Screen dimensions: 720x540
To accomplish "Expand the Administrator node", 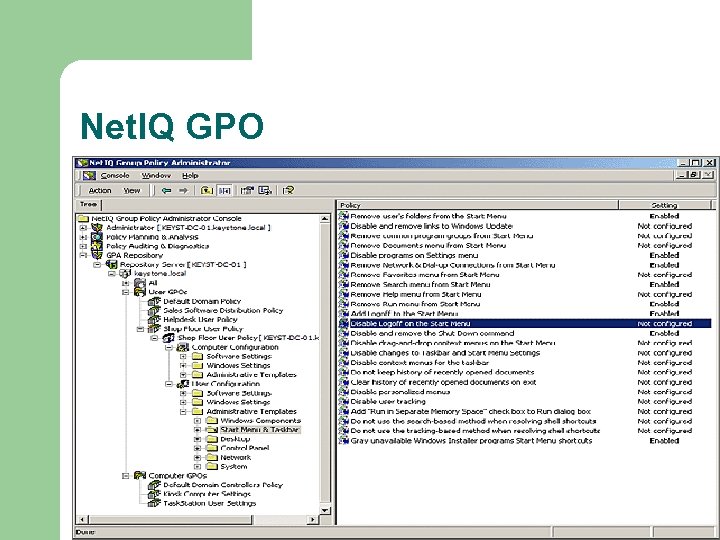I will click(83, 228).
